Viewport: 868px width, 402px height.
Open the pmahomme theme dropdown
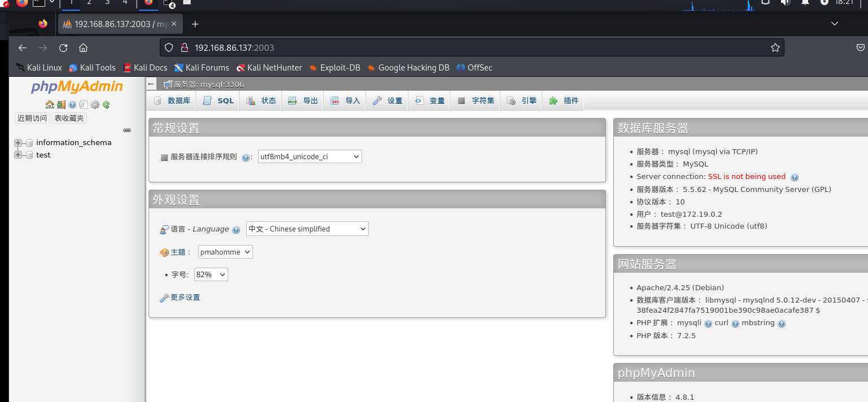[225, 252]
